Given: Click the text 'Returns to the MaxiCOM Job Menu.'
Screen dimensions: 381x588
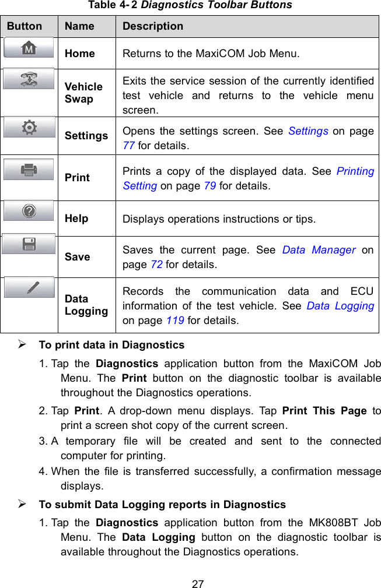Looking at the screenshot, I should pos(211,53).
